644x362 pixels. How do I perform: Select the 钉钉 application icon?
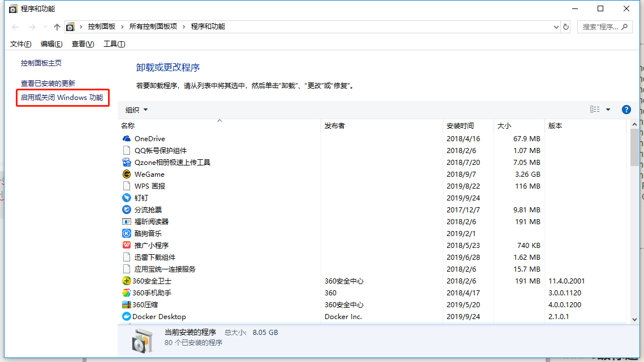(x=127, y=198)
